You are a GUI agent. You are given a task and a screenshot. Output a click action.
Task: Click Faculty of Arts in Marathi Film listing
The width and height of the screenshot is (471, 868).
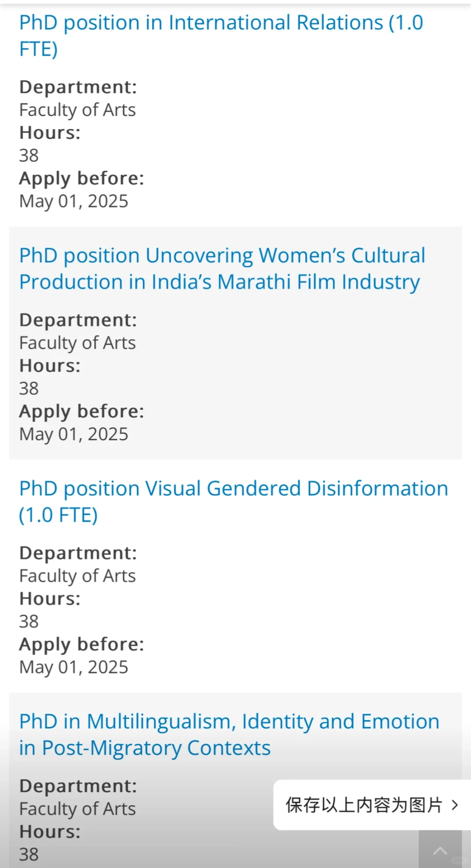pyautogui.click(x=77, y=343)
